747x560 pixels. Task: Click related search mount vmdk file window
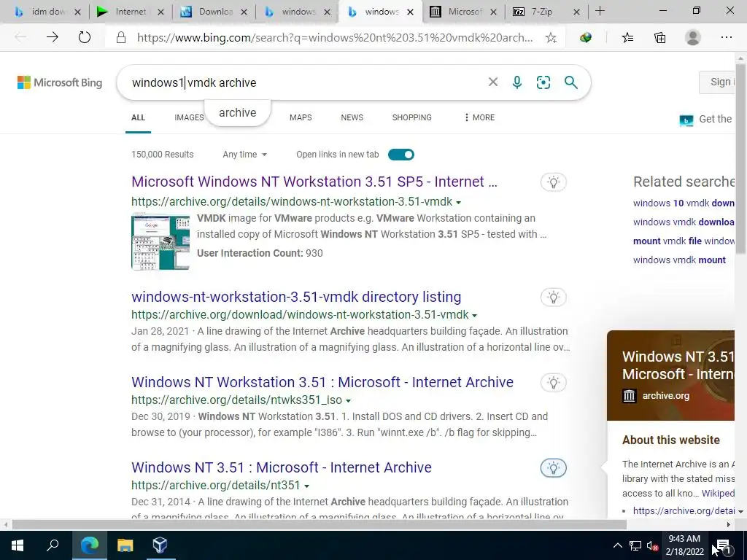click(x=684, y=241)
